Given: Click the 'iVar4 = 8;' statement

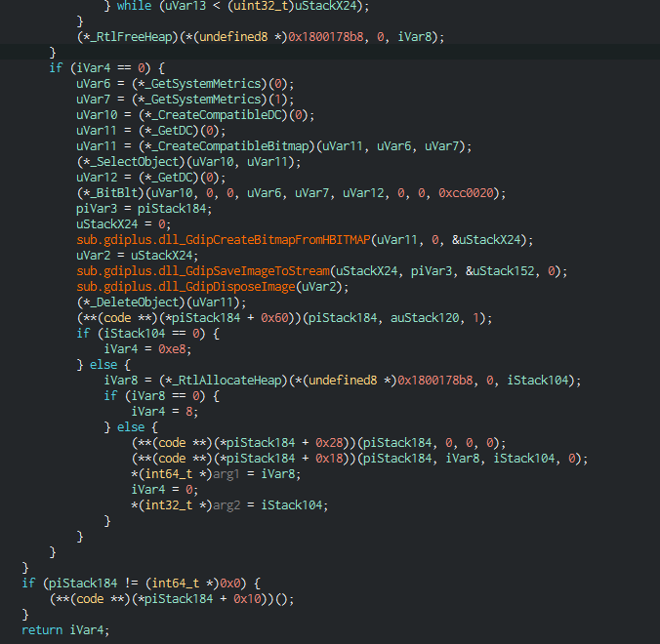Looking at the screenshot, I should (x=165, y=412).
